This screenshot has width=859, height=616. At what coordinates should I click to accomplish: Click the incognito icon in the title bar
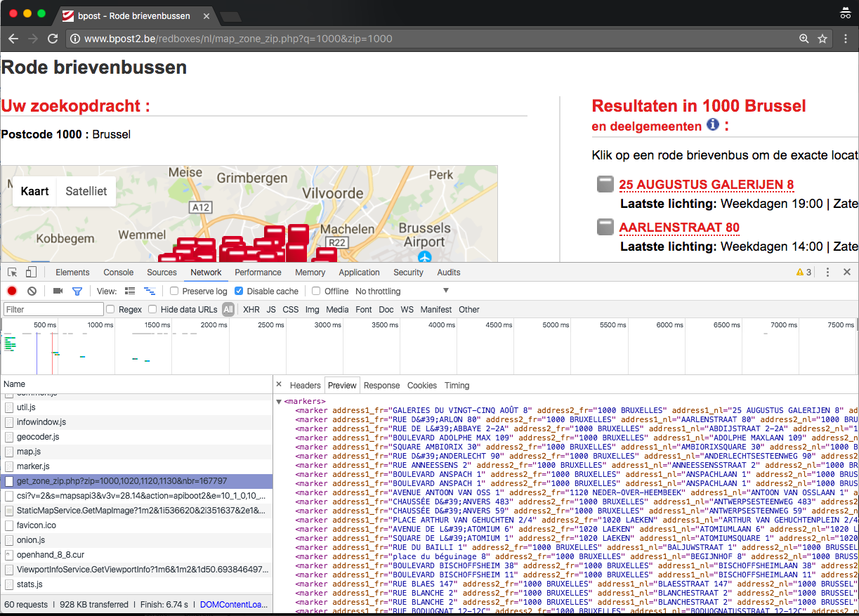pos(845,13)
